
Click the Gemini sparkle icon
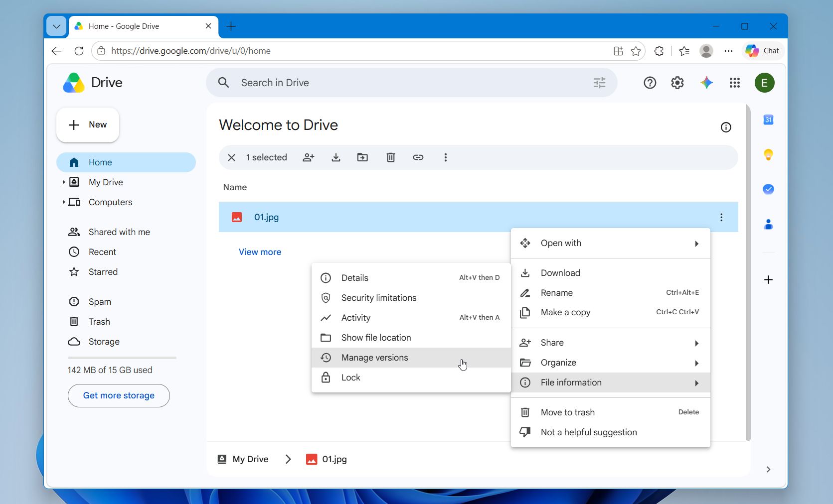click(706, 83)
